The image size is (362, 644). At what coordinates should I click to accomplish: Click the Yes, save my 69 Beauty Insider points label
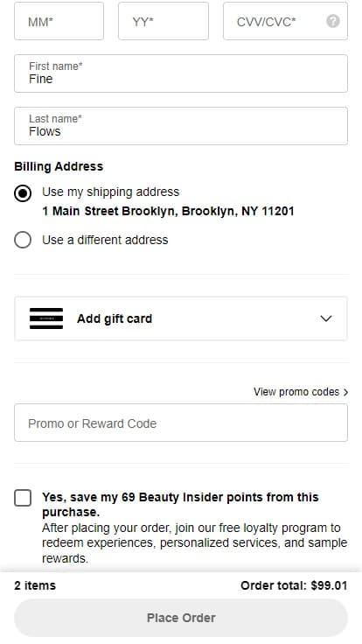(180, 504)
